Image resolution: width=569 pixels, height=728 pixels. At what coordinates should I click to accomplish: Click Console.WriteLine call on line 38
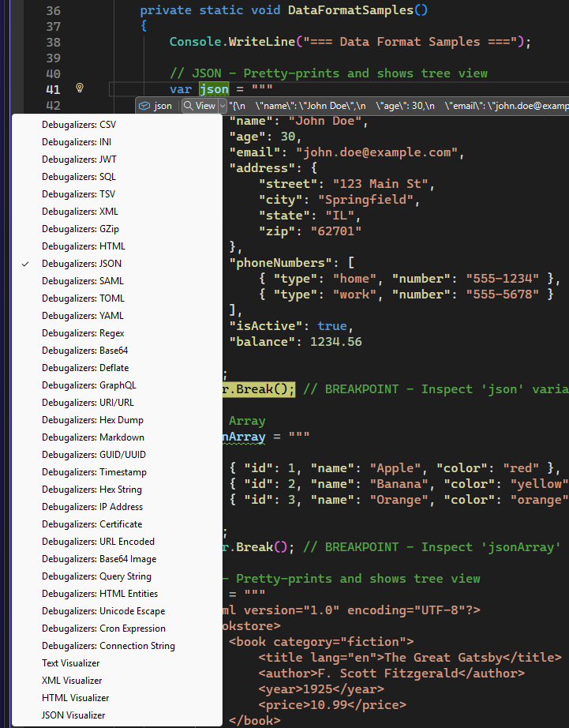(232, 42)
